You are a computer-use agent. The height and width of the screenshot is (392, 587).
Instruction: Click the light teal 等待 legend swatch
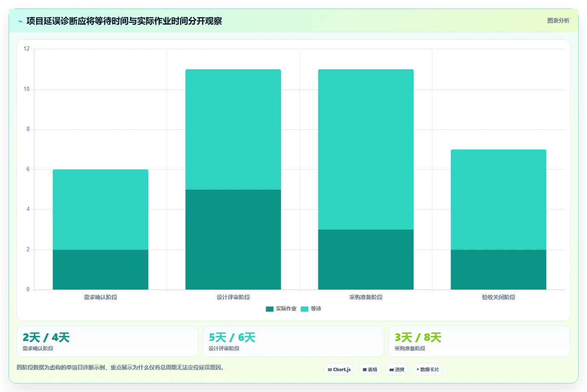pos(304,309)
